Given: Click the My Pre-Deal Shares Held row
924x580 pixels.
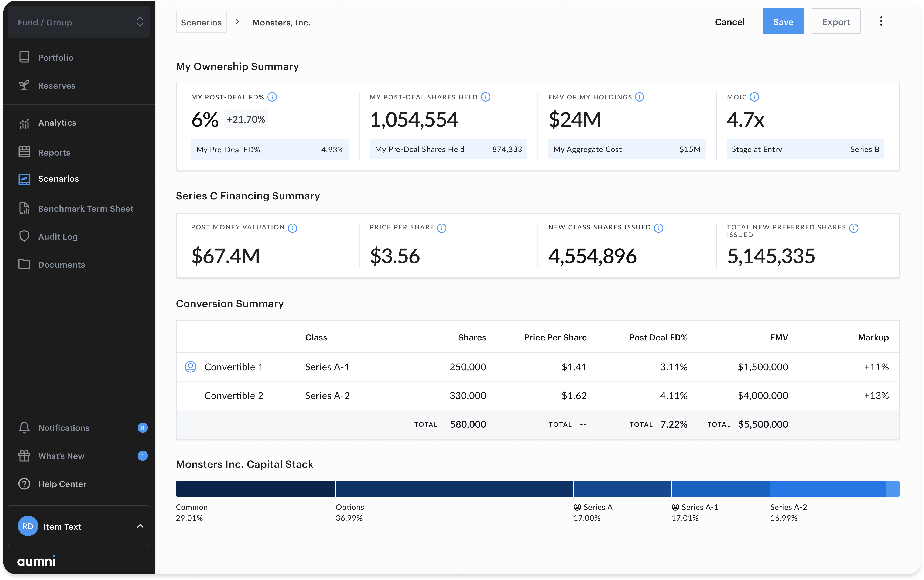Looking at the screenshot, I should [448, 149].
